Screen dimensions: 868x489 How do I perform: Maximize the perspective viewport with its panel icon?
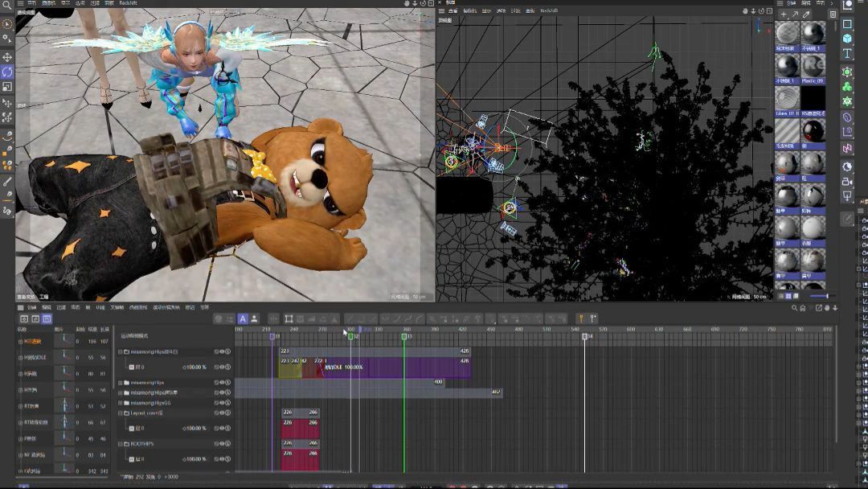pyautogui.click(x=431, y=3)
